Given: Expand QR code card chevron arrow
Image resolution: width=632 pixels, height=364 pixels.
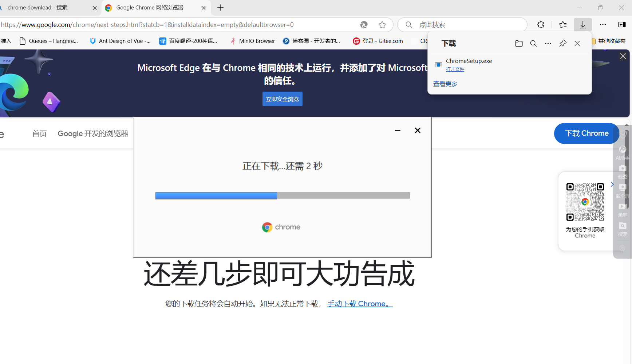Looking at the screenshot, I should (612, 184).
